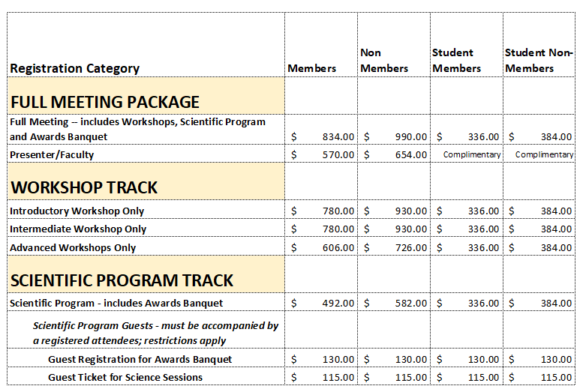Click the 654.00 Presenter/Faculty Non Members price
This screenshot has width=583, height=392.
coord(411,154)
